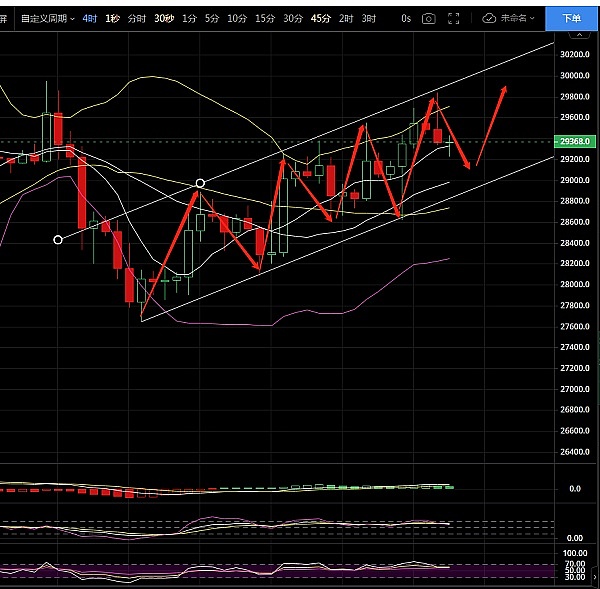Click the current price label 29368.0
Screen dimensions: 600x589
575,142
